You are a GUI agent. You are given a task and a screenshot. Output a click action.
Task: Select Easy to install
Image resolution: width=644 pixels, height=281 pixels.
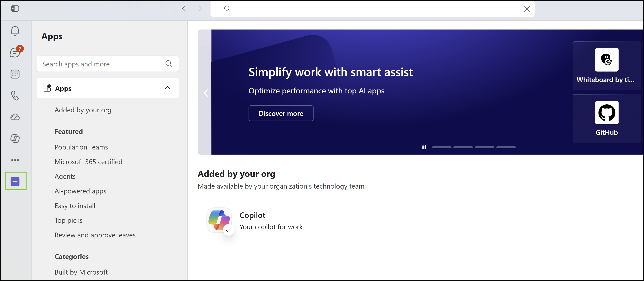[x=75, y=206]
